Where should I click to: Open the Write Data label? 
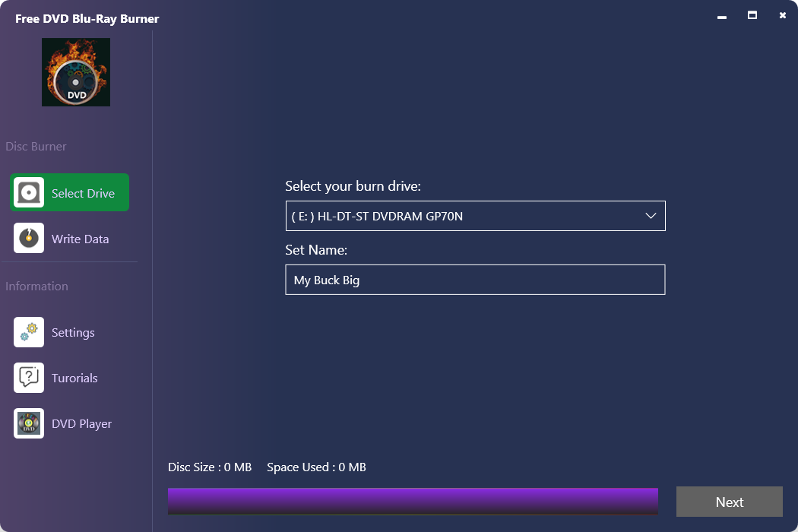pos(80,239)
